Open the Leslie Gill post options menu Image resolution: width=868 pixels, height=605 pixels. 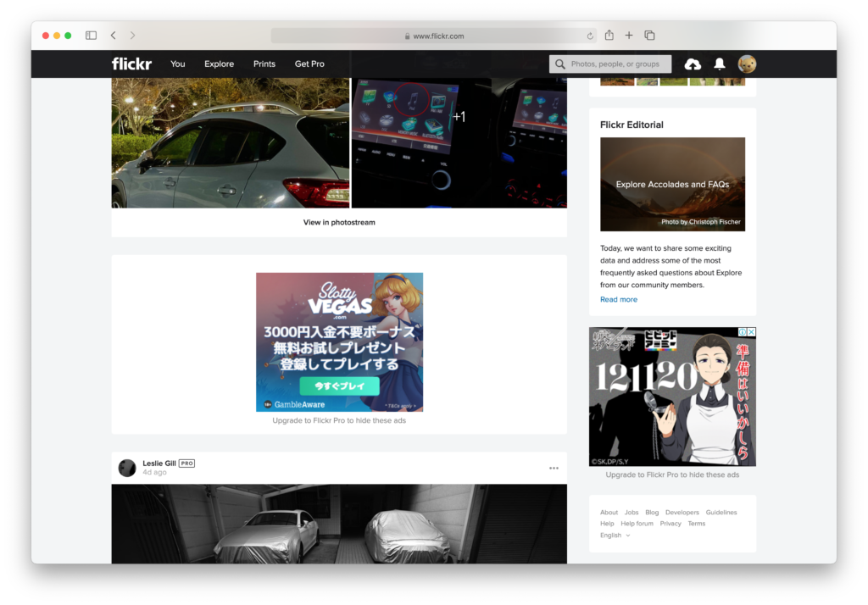[x=554, y=468]
